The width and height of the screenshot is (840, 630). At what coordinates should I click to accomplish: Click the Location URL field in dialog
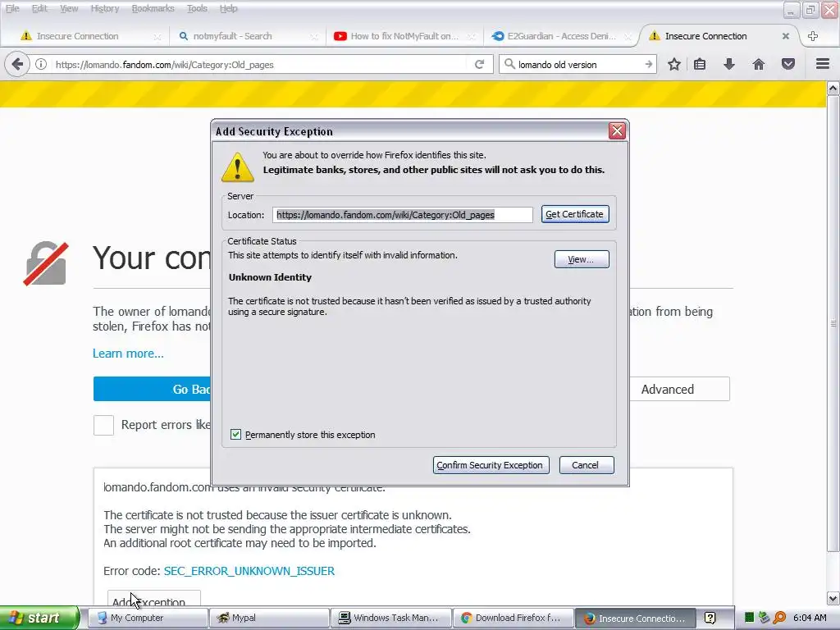[x=402, y=215]
